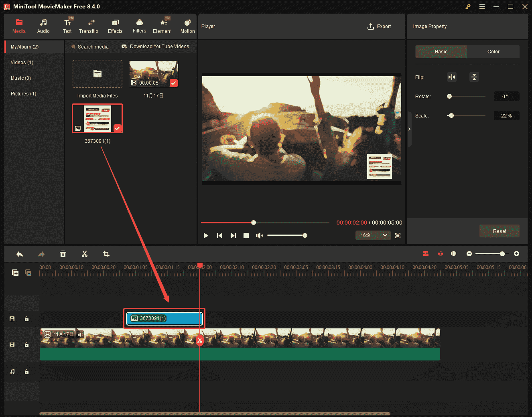Click the fit-to-timeline zoom toggle icon
Viewport: 532px width, 417px height.
pos(453,253)
